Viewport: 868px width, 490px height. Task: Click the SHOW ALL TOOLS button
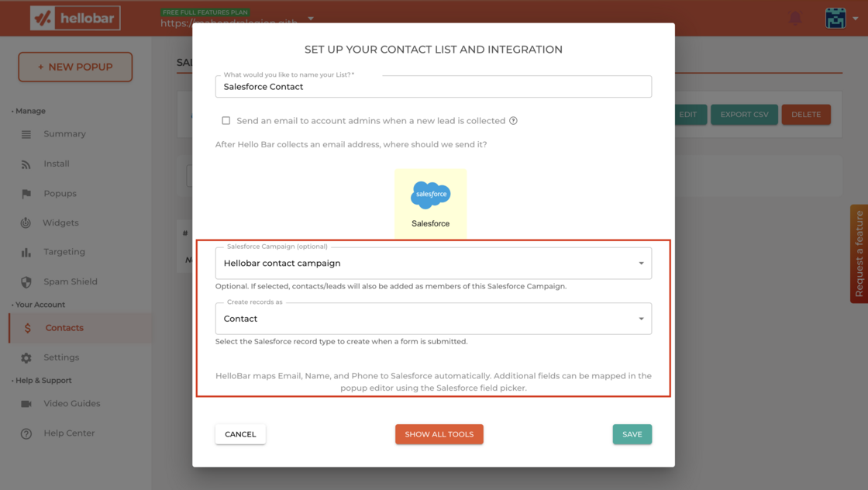(439, 434)
